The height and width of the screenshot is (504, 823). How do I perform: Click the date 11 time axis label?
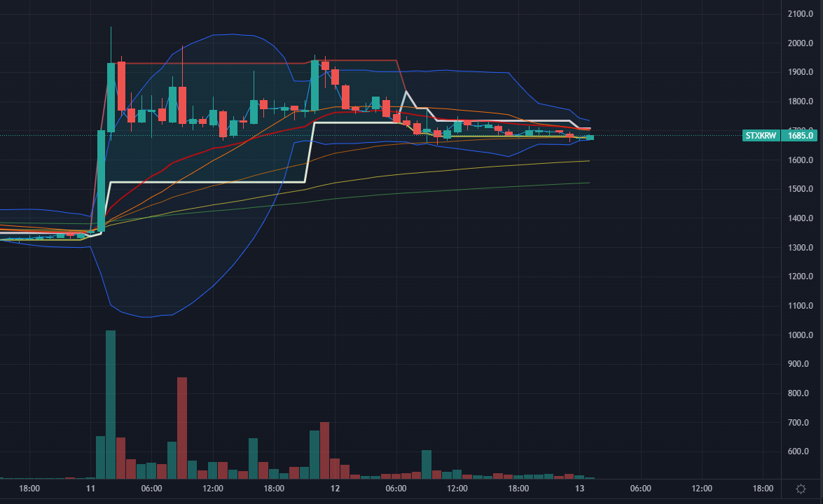[x=90, y=489]
